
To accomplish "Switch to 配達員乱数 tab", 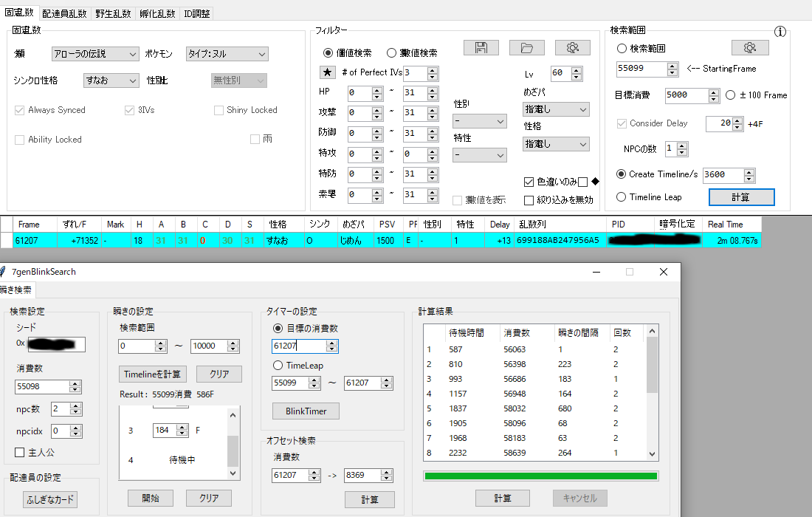I will [x=64, y=13].
